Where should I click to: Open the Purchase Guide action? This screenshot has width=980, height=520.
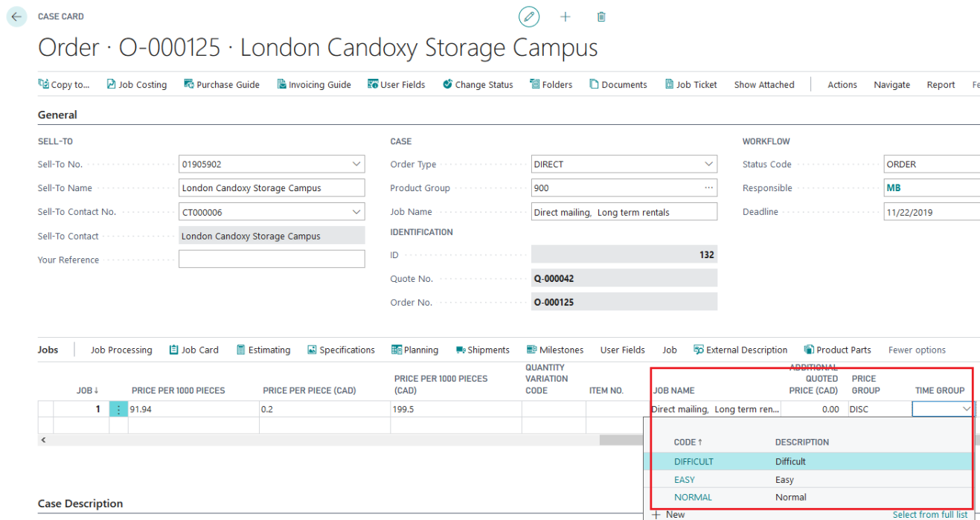(x=222, y=85)
